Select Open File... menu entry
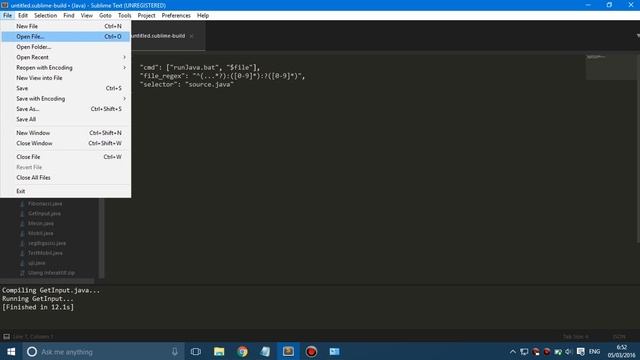The width and height of the screenshot is (640, 360). (66, 36)
